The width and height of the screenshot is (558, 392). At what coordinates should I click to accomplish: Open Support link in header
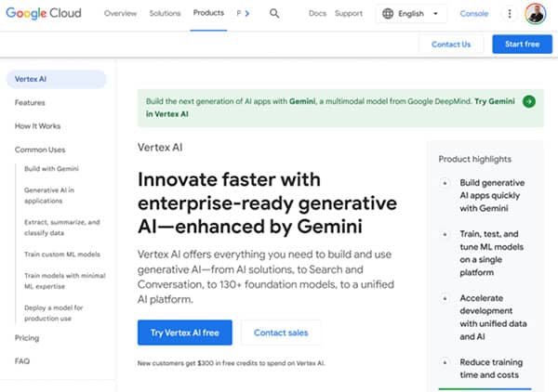click(349, 14)
